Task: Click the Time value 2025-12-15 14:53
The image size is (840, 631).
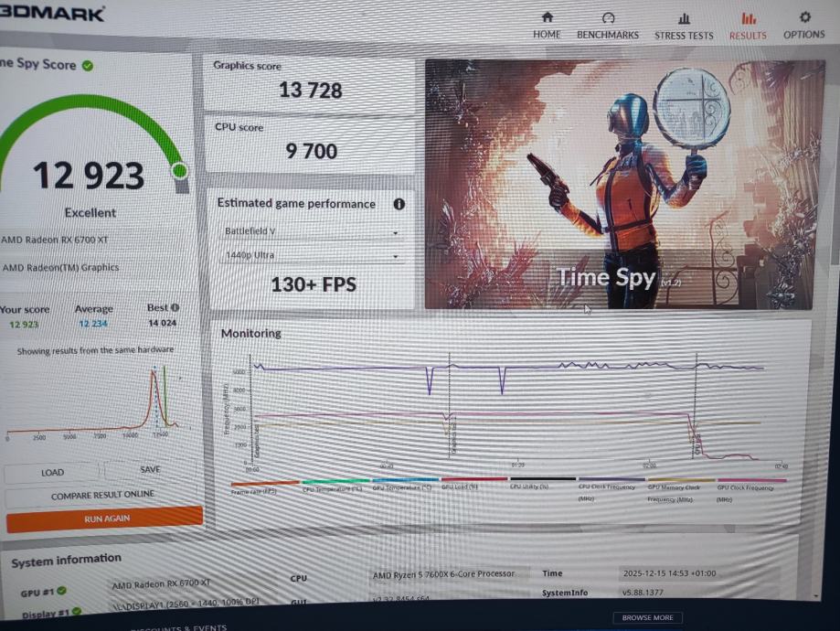Action: 670,573
